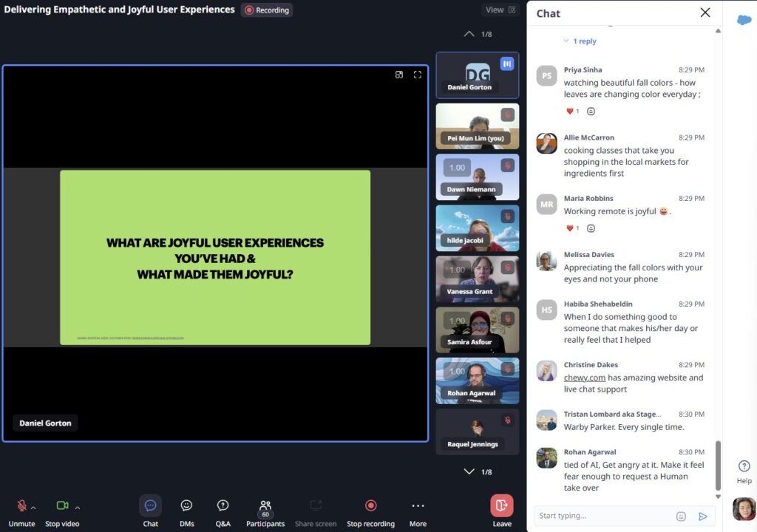Toggle the Chat panel button
The image size is (757, 532).
click(150, 506)
